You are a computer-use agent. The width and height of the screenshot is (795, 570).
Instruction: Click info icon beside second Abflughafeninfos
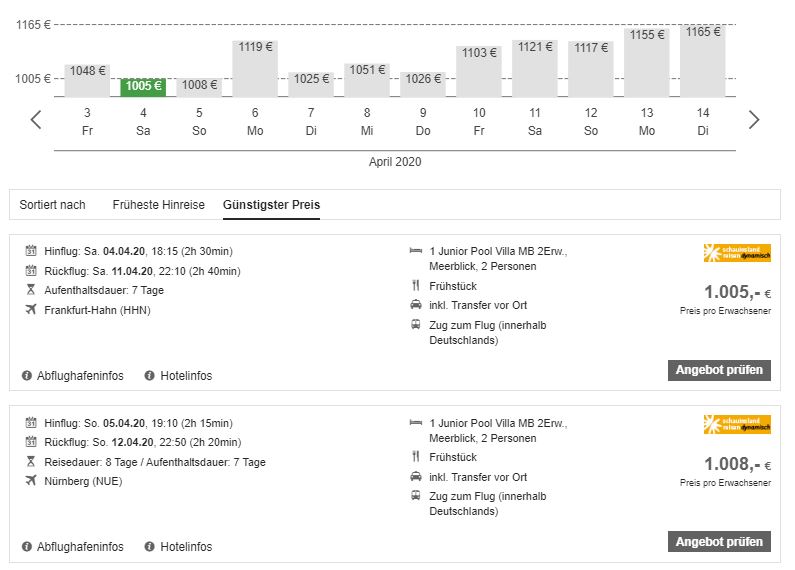pos(27,547)
